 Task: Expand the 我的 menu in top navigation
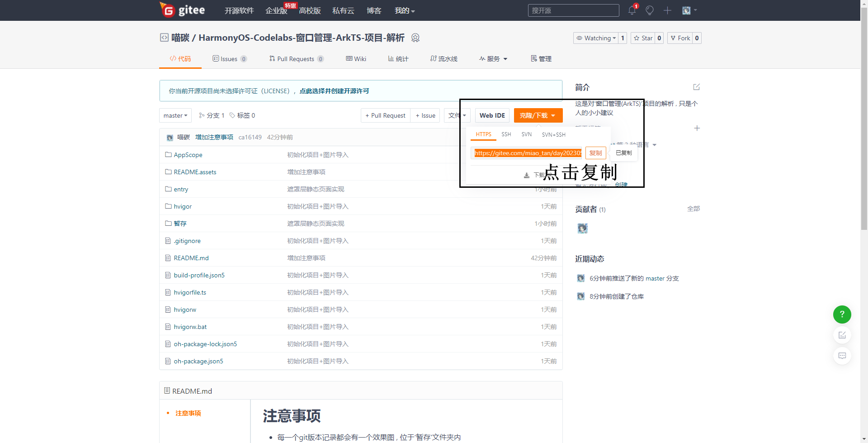[405, 10]
